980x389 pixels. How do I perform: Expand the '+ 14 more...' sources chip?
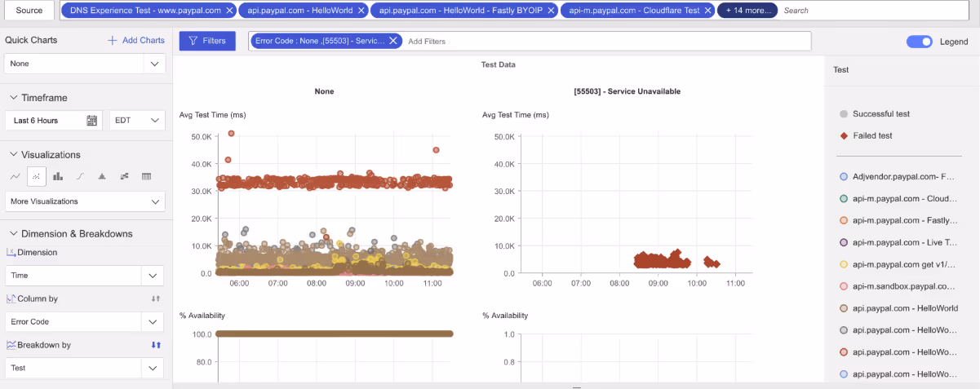[x=747, y=11]
